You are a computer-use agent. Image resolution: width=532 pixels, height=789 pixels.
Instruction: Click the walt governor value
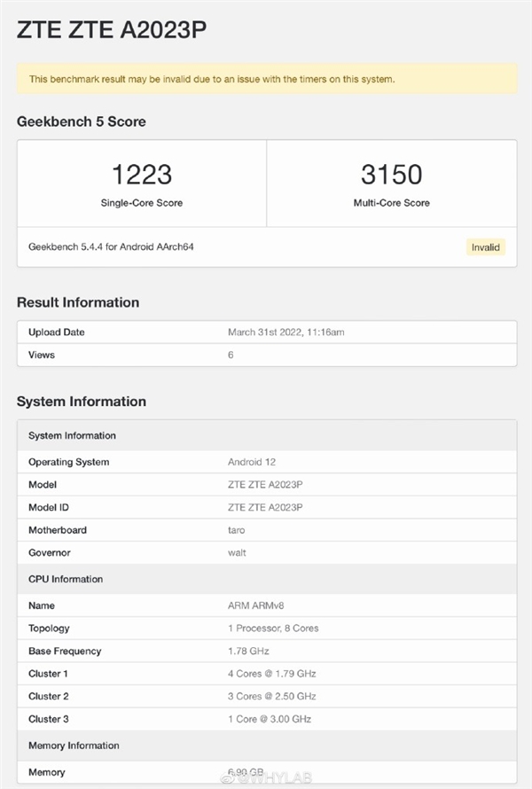pyautogui.click(x=236, y=552)
